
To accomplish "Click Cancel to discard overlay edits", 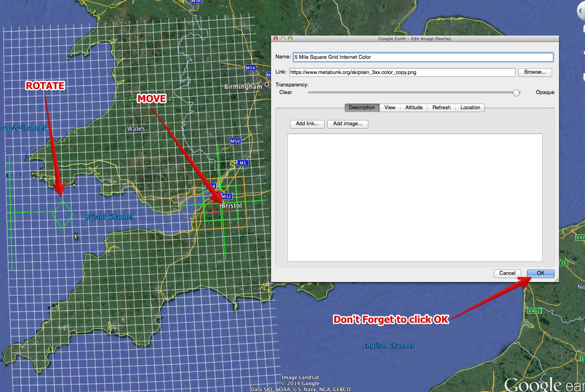I will coord(507,273).
